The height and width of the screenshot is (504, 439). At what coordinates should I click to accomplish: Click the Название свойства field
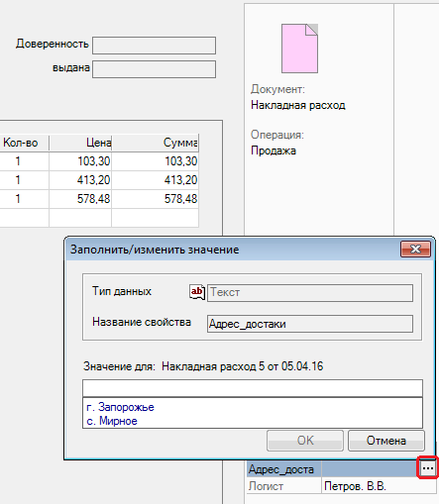tap(310, 324)
